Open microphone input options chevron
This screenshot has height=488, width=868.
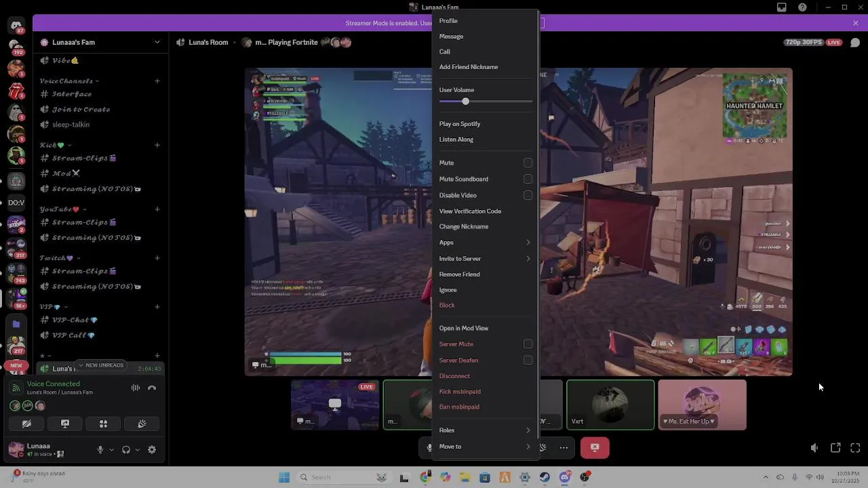pos(111,449)
